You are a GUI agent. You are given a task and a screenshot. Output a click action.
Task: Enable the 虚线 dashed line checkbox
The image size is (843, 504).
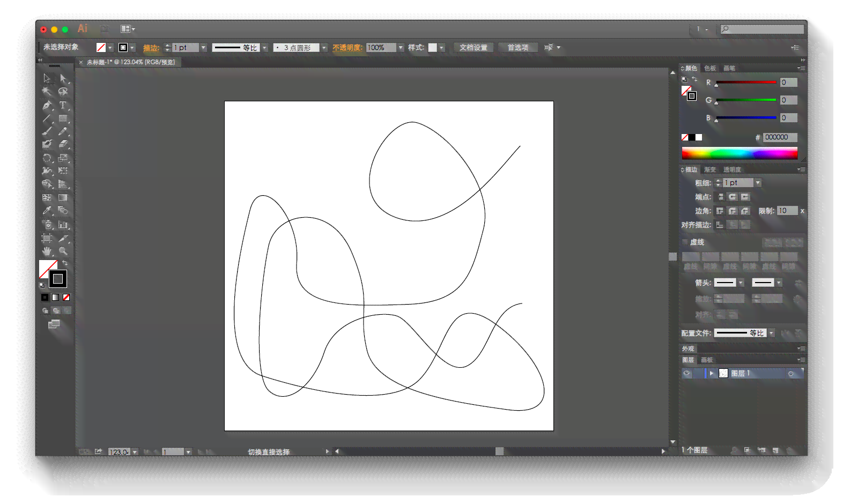[x=685, y=242]
